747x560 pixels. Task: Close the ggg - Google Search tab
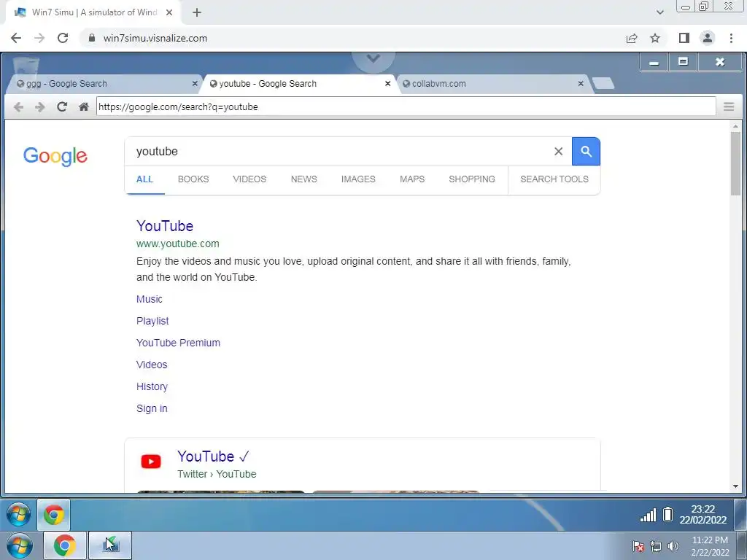195,83
